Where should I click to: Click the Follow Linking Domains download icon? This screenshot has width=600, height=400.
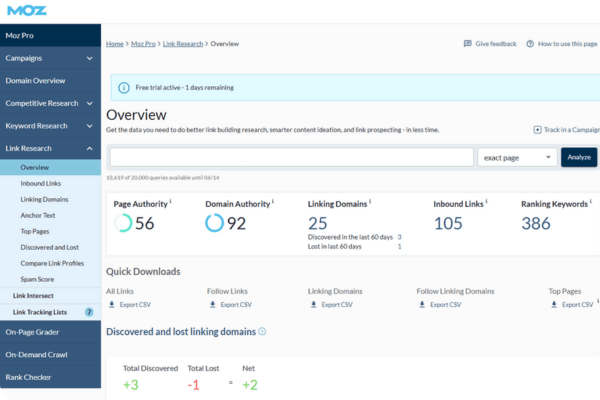(x=422, y=304)
